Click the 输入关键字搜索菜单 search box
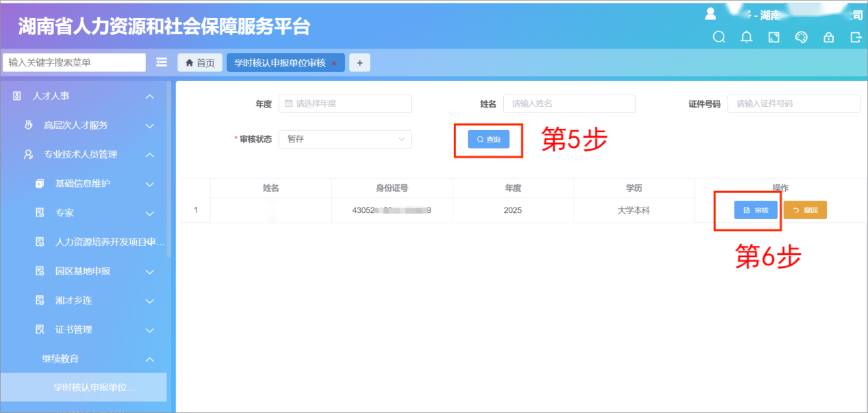Image resolution: width=868 pixels, height=413 pixels. [x=74, y=63]
